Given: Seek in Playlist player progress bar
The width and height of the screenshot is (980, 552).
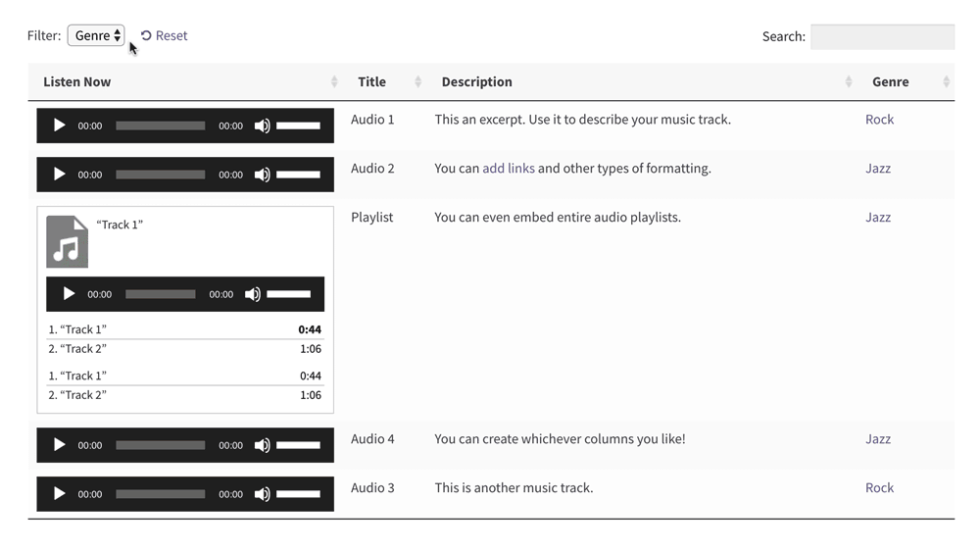Looking at the screenshot, I should click(x=160, y=294).
